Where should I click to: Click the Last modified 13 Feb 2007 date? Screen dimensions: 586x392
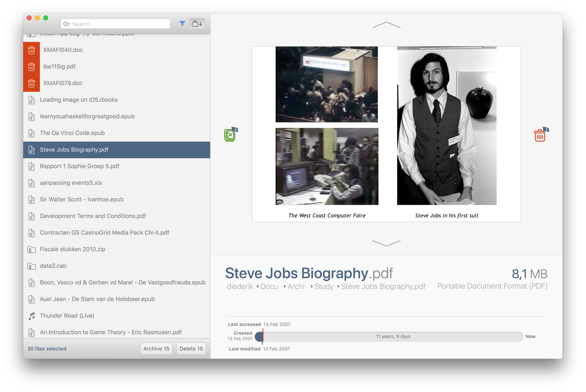[276, 349]
